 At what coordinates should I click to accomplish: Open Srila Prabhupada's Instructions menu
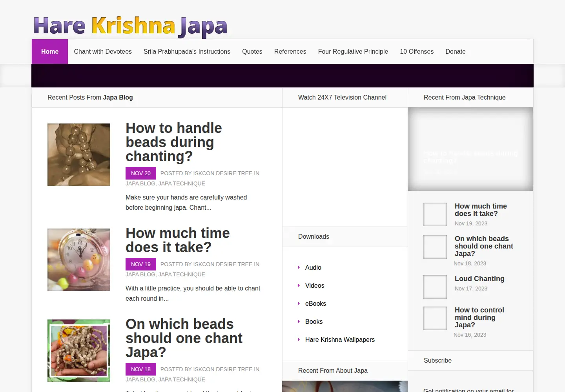pyautogui.click(x=187, y=51)
